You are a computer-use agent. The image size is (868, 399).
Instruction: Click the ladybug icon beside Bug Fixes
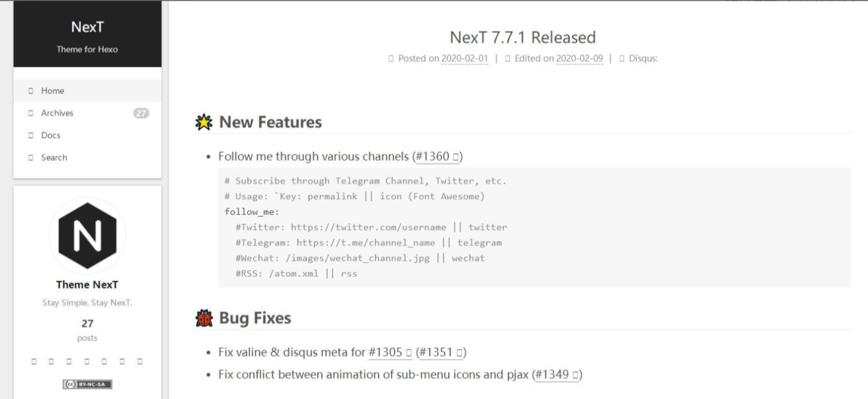click(x=204, y=319)
